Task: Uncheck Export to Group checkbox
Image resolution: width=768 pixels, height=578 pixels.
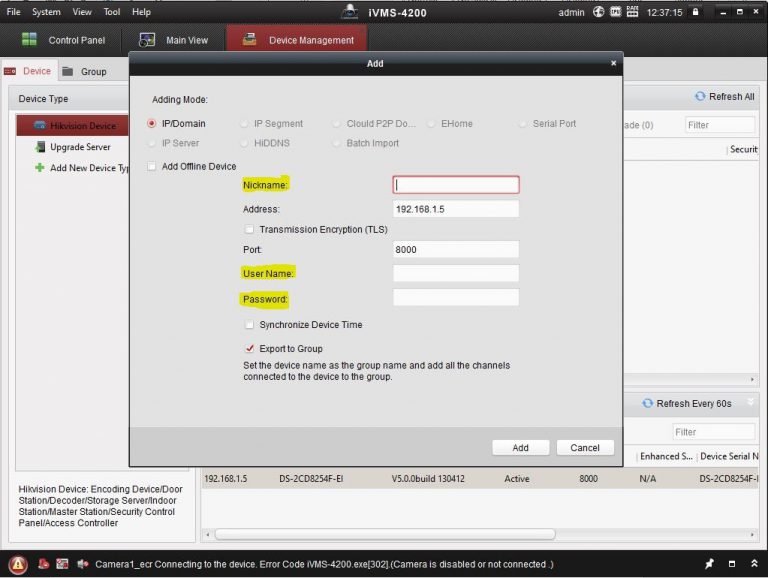Action: point(249,348)
